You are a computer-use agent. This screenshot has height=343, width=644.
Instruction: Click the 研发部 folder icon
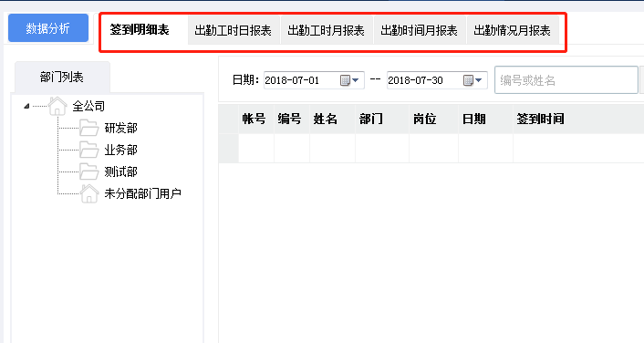tap(88, 128)
